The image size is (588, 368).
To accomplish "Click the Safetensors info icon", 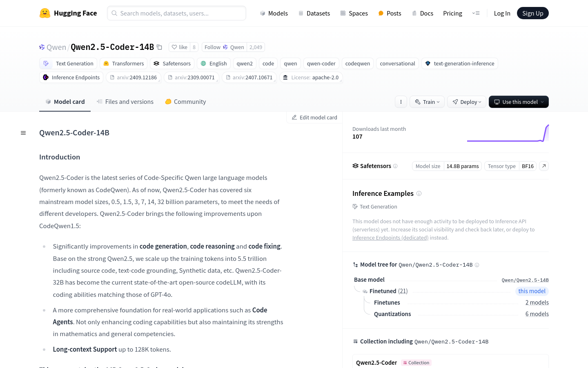I will pyautogui.click(x=395, y=166).
